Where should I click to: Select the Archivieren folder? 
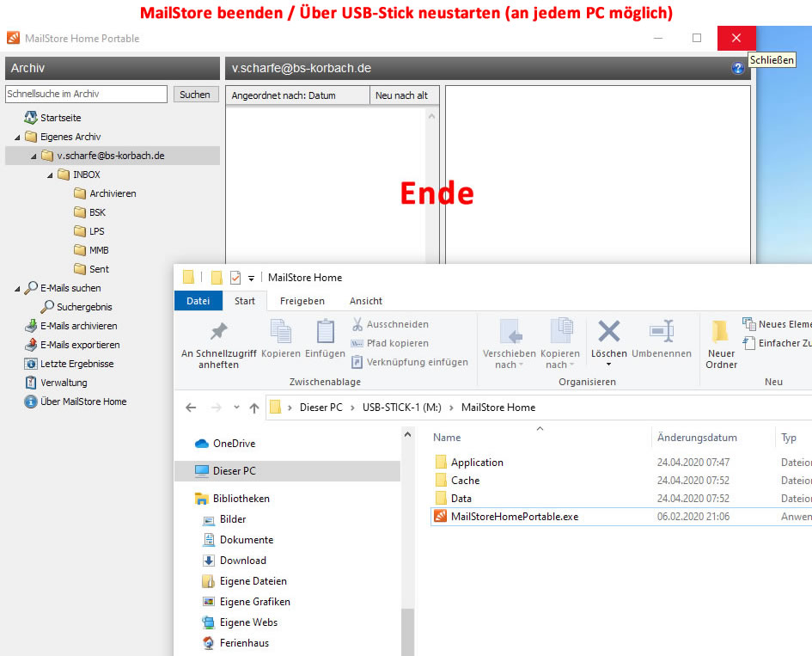click(x=105, y=193)
